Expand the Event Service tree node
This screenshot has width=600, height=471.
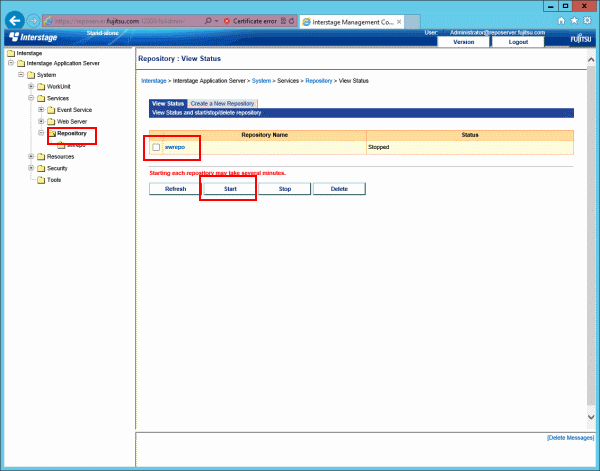coord(41,110)
